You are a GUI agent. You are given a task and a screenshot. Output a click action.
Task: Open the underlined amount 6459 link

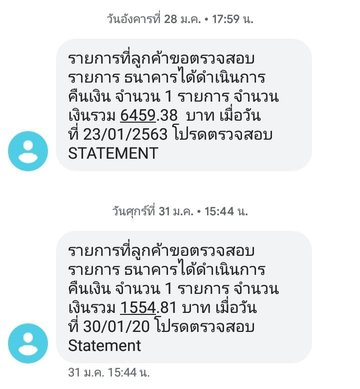[x=138, y=115]
